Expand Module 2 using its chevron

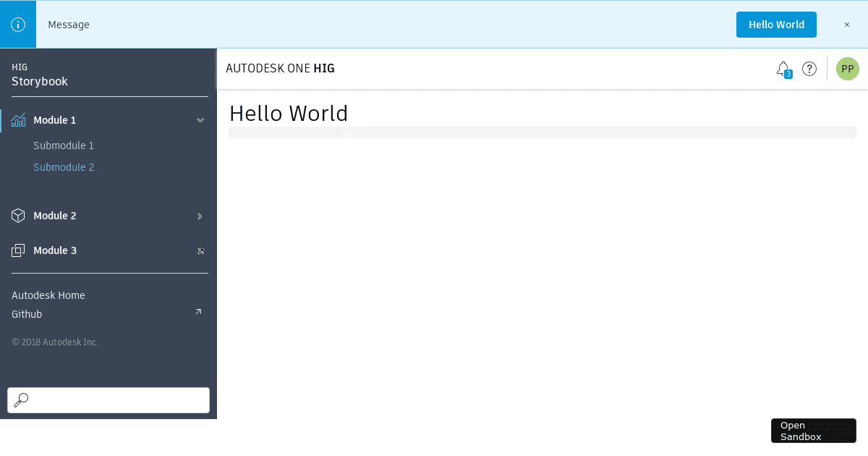(x=200, y=216)
